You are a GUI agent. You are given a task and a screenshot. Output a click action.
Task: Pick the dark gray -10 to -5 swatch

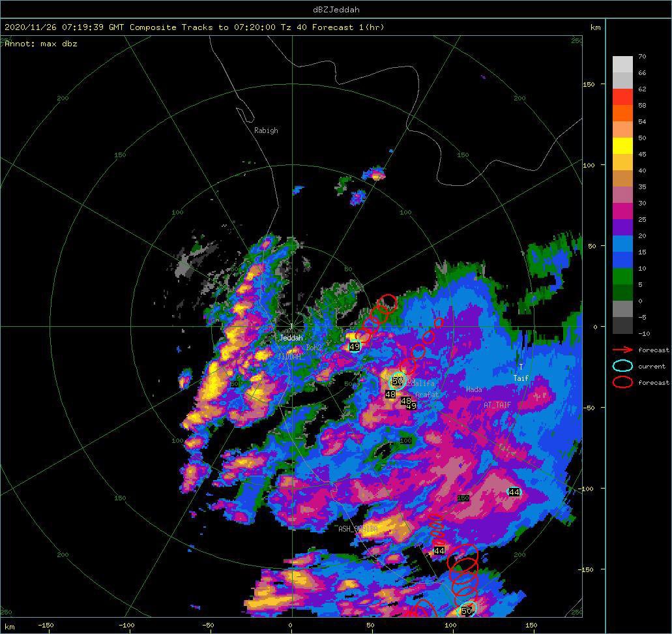click(x=622, y=325)
